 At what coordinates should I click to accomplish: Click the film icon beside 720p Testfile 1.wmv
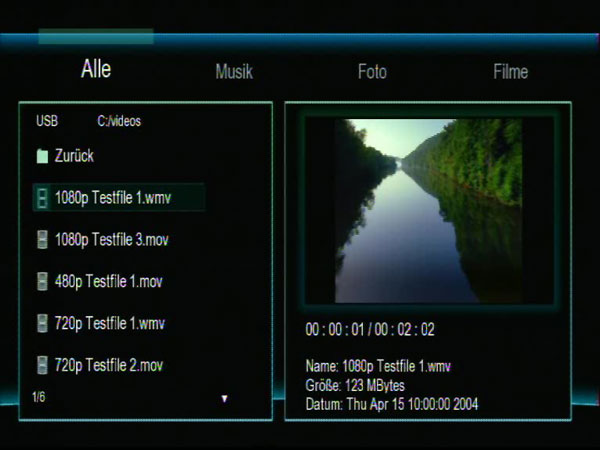(x=42, y=323)
